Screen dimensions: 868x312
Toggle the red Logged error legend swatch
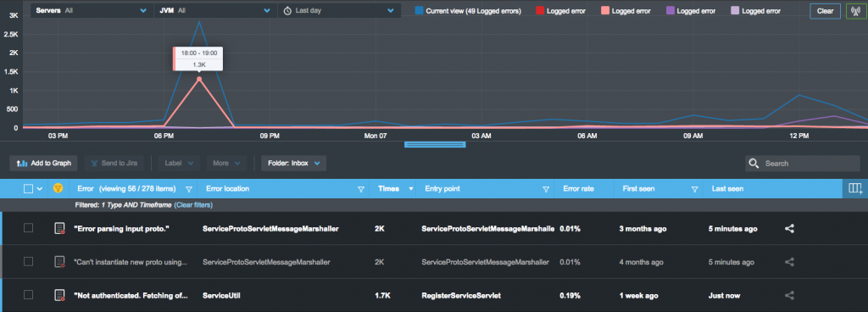[x=540, y=10]
